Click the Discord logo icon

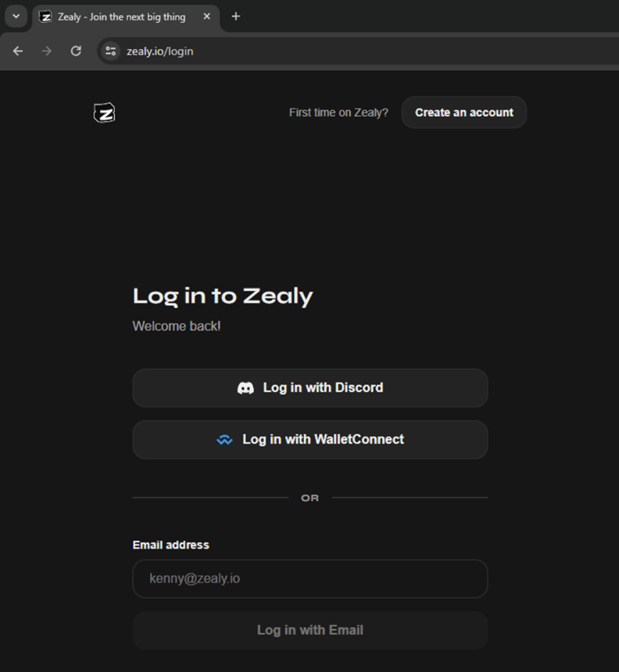pos(245,388)
